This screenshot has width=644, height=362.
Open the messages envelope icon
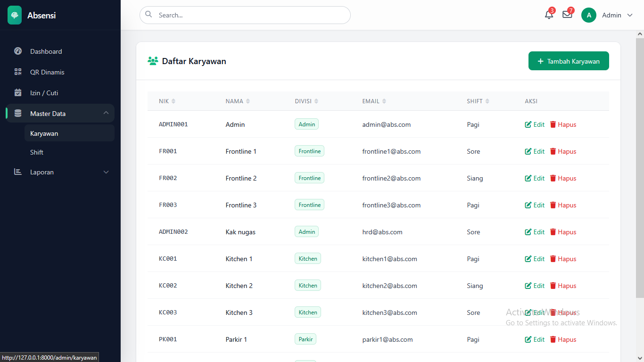pyautogui.click(x=567, y=15)
